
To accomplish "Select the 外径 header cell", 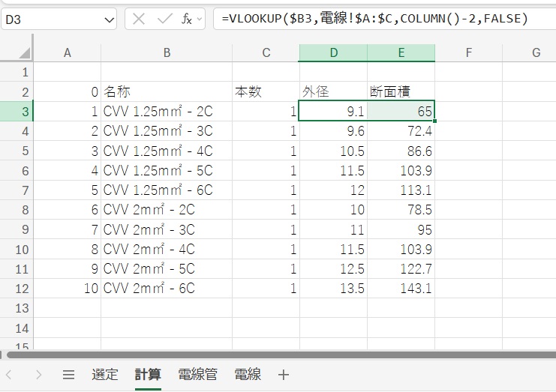I will (x=333, y=92).
